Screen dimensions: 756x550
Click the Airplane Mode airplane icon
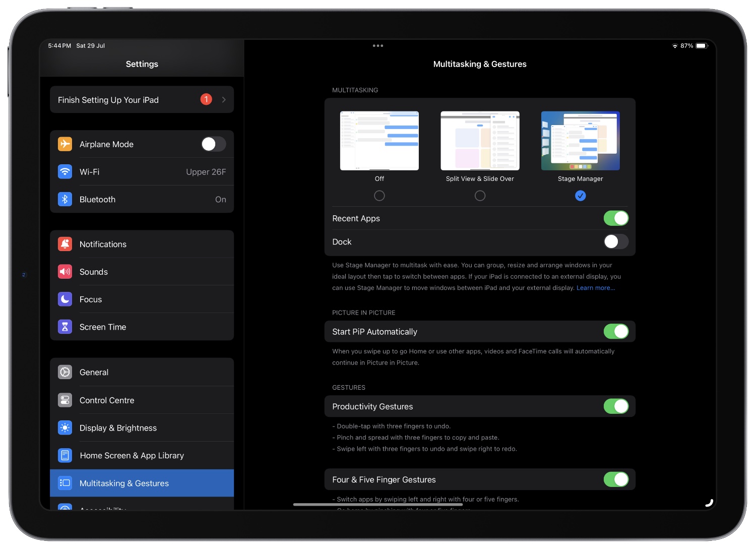pos(65,144)
